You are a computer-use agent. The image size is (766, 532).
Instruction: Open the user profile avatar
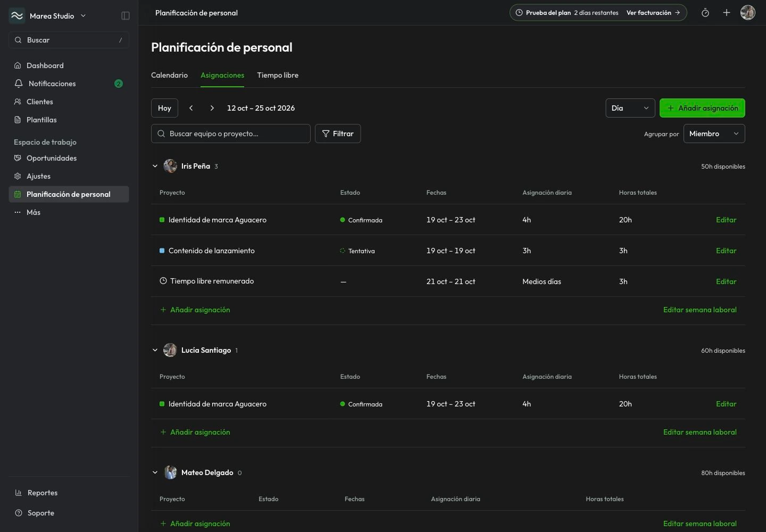[748, 13]
